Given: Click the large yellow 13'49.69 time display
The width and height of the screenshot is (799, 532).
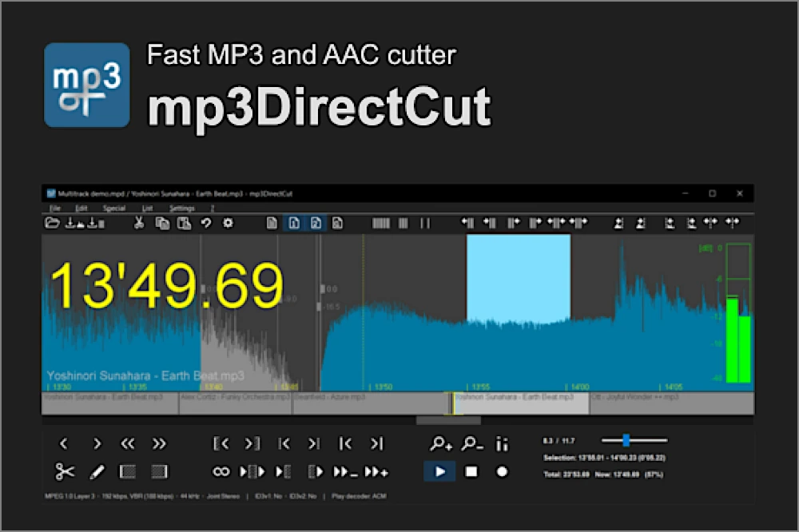Looking at the screenshot, I should (167, 285).
